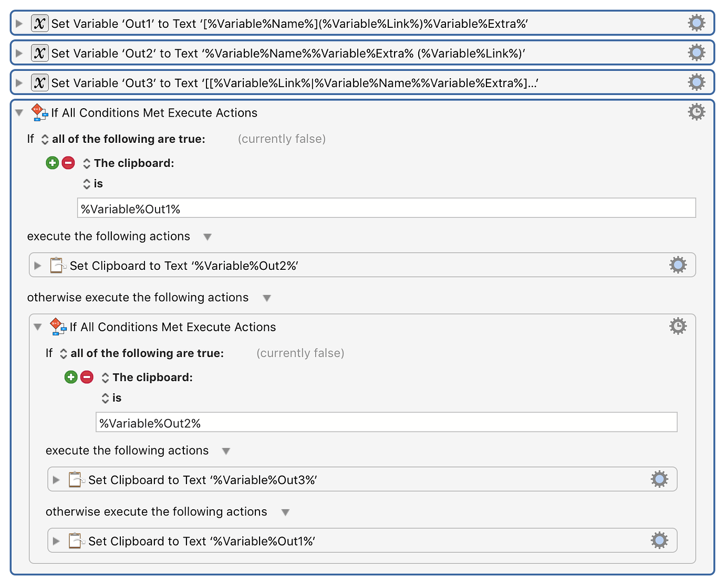Change 'The clipboard' condition type in nested If
The height and width of the screenshot is (588, 725).
point(147,377)
